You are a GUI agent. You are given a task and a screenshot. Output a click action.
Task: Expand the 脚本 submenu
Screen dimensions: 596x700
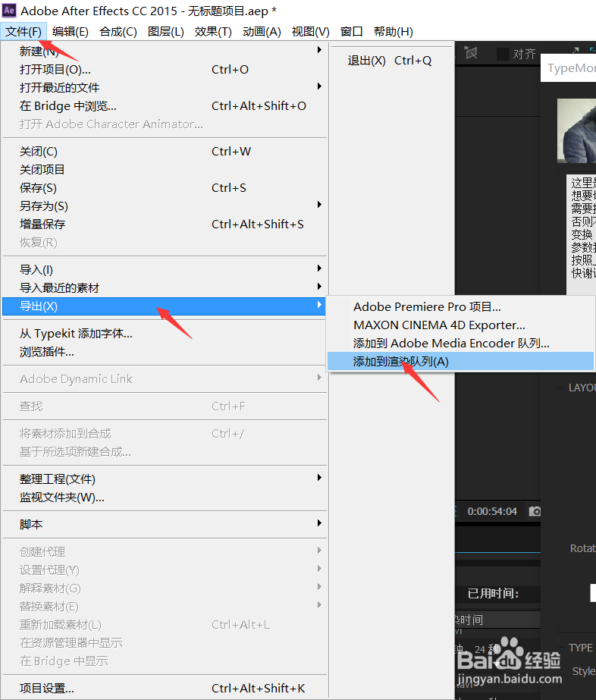(165, 525)
